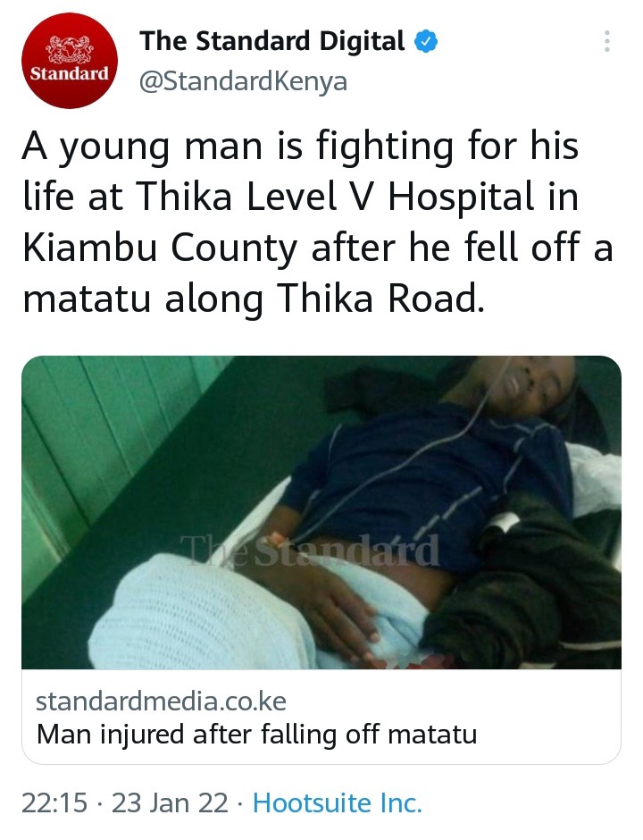643x840 pixels.
Task: Tap the crest emblem in the avatar
Action: click(x=70, y=49)
